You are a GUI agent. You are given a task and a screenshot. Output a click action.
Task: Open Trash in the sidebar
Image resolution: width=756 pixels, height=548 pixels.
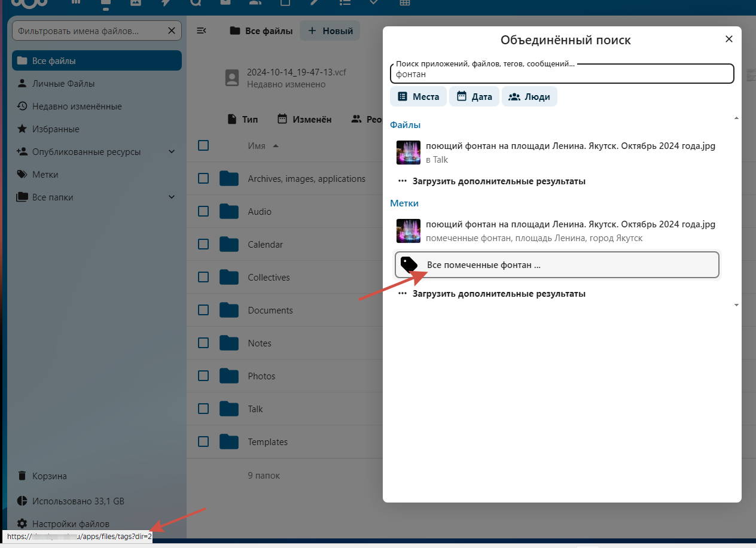[50, 476]
